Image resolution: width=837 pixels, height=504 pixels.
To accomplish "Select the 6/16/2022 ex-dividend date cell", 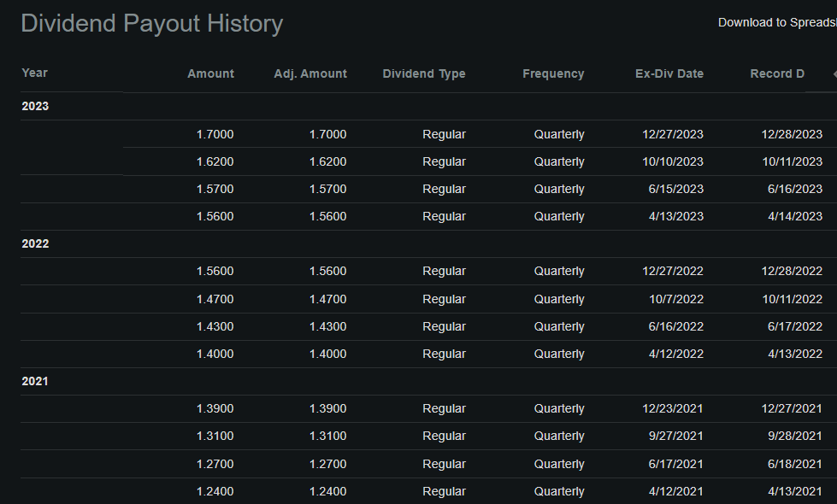I will coord(675,326).
